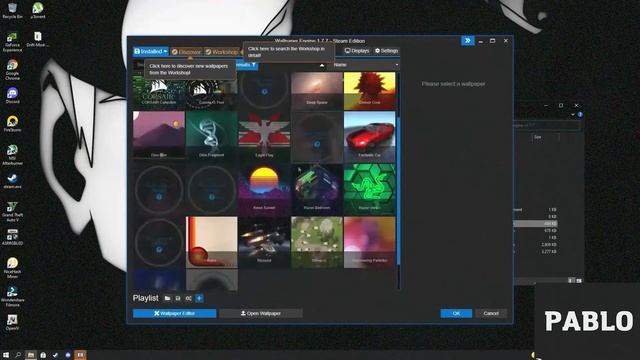Switch to the Discover tab
Viewport: 640px width, 360px height.
pos(186,52)
